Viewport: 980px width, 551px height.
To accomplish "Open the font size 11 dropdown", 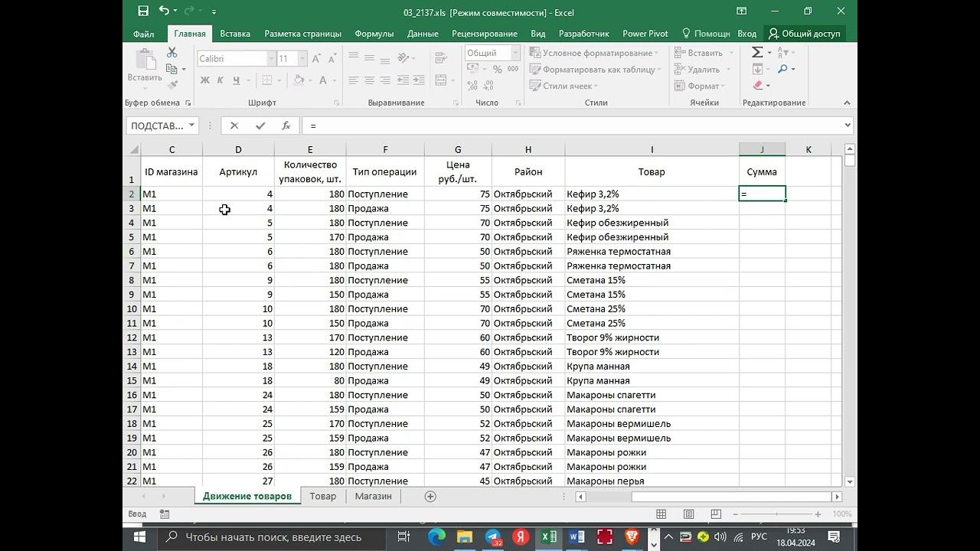I will (302, 59).
